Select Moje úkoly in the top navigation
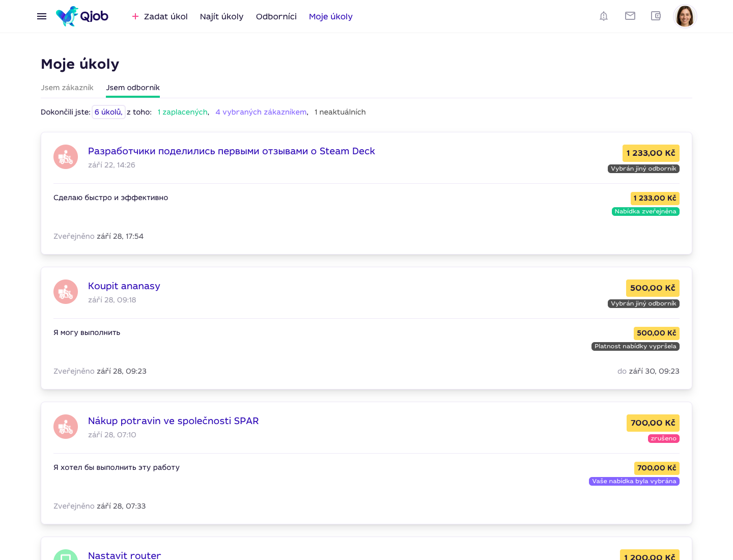 (x=331, y=16)
